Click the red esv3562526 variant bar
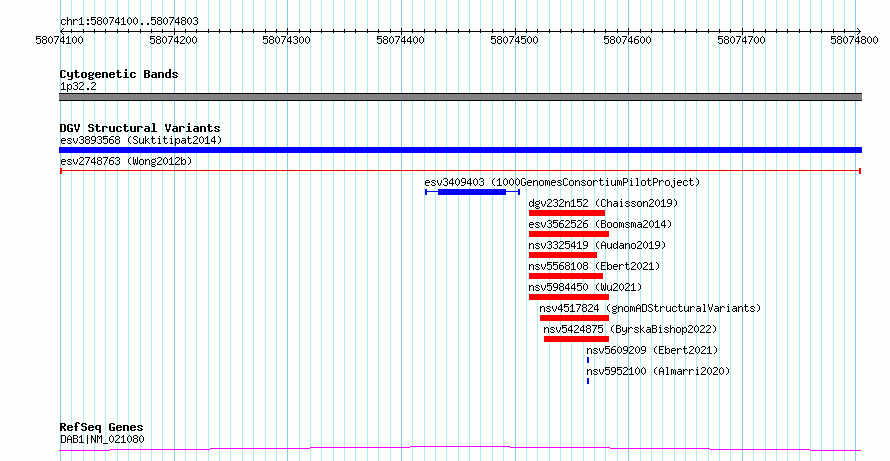Screen dimensions: 890x461 point(569,234)
